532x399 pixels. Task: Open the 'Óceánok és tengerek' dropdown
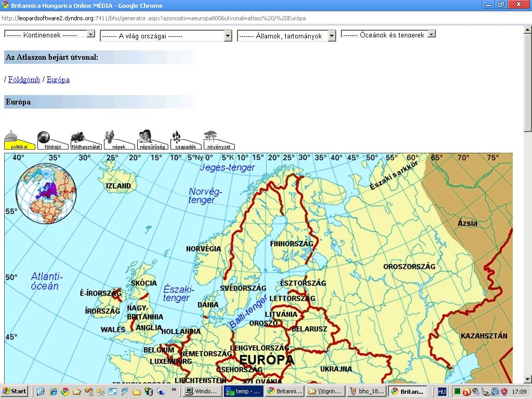(388, 34)
